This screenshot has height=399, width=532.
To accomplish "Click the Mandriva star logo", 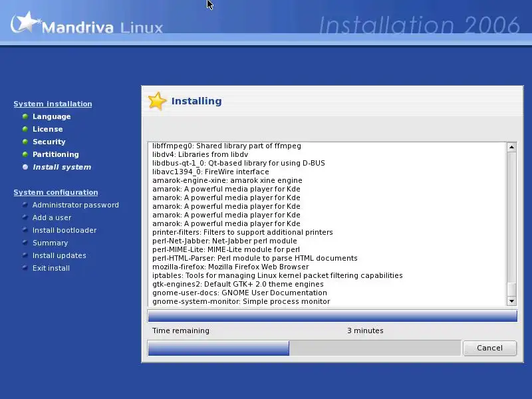I will click(25, 22).
